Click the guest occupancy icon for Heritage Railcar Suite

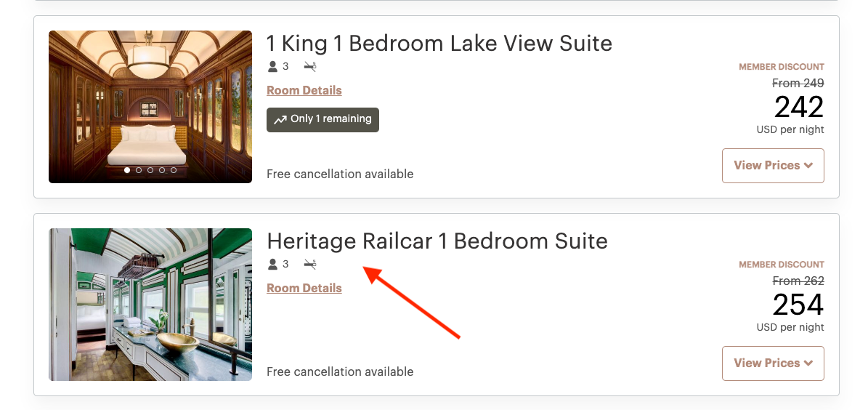coord(273,265)
